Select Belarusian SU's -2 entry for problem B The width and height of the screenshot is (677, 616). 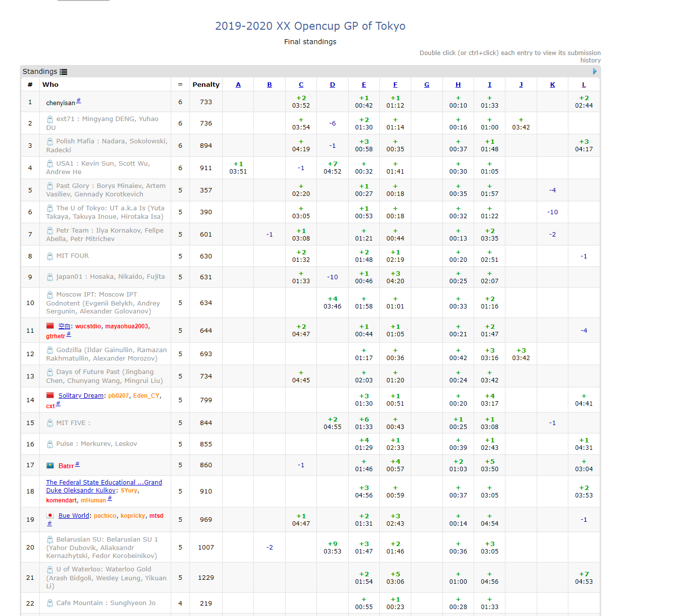pyautogui.click(x=269, y=548)
